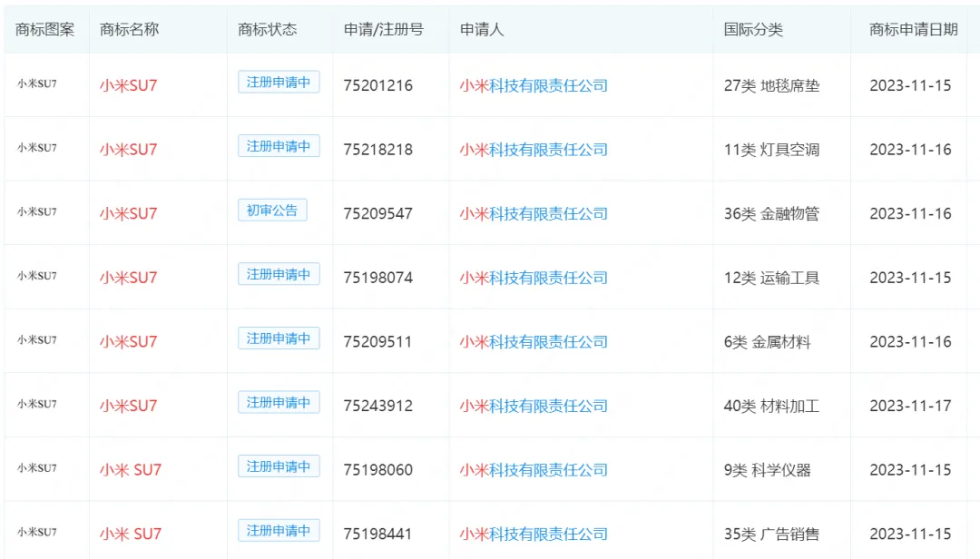Open applicant 小米科技有限责任公司 in 27类 地毯席垫 row

tap(534, 85)
